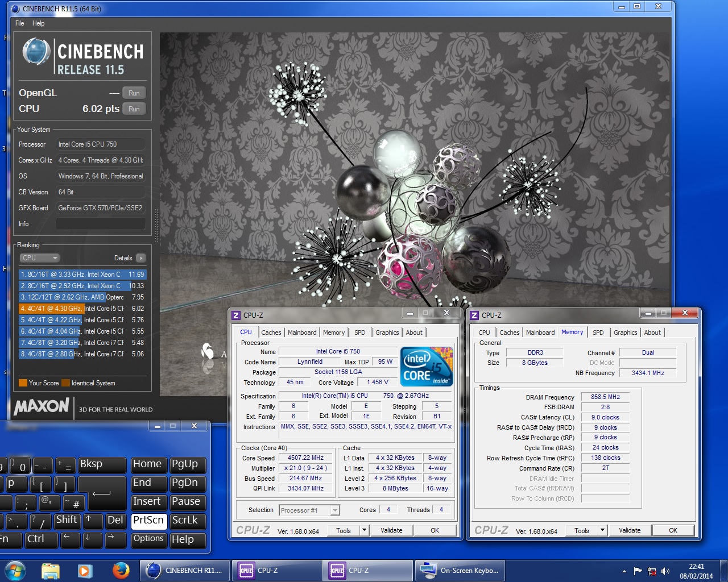Open Processor #1 selection dropdown in CPU-Z
This screenshot has width=728, height=582.
(x=309, y=510)
